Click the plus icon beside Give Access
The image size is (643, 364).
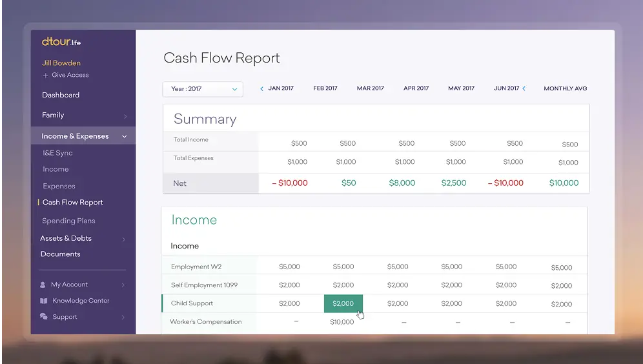click(x=45, y=76)
